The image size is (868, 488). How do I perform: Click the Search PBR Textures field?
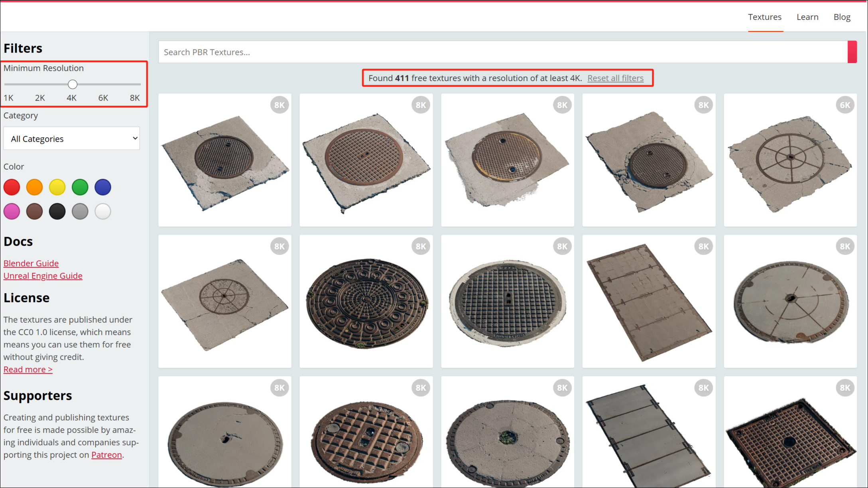[x=502, y=52]
